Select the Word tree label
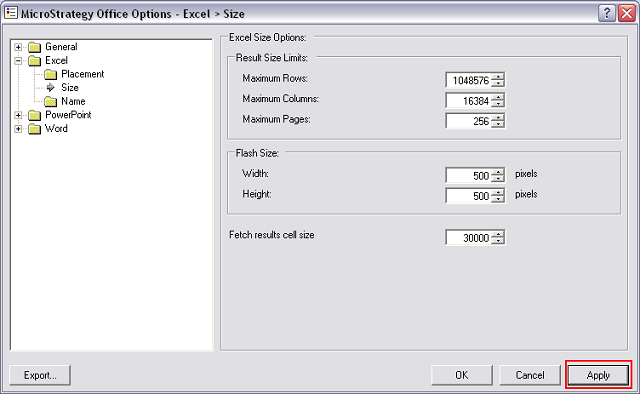 [56, 129]
